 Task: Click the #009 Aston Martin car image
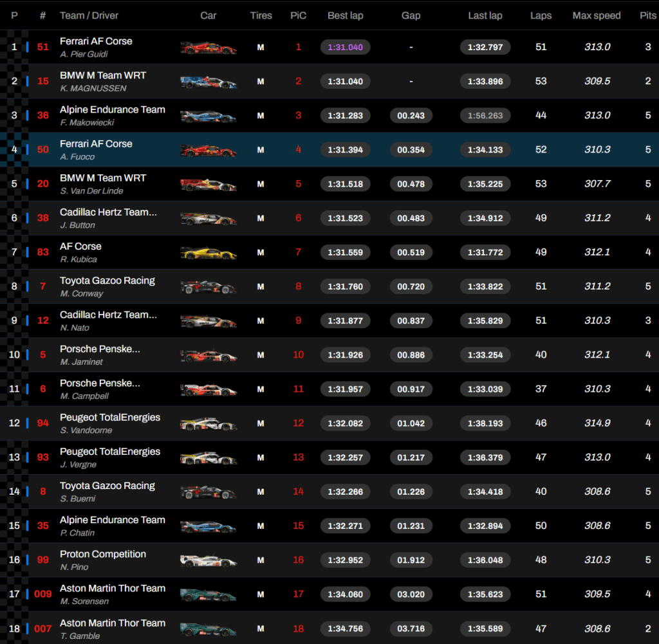(x=209, y=595)
